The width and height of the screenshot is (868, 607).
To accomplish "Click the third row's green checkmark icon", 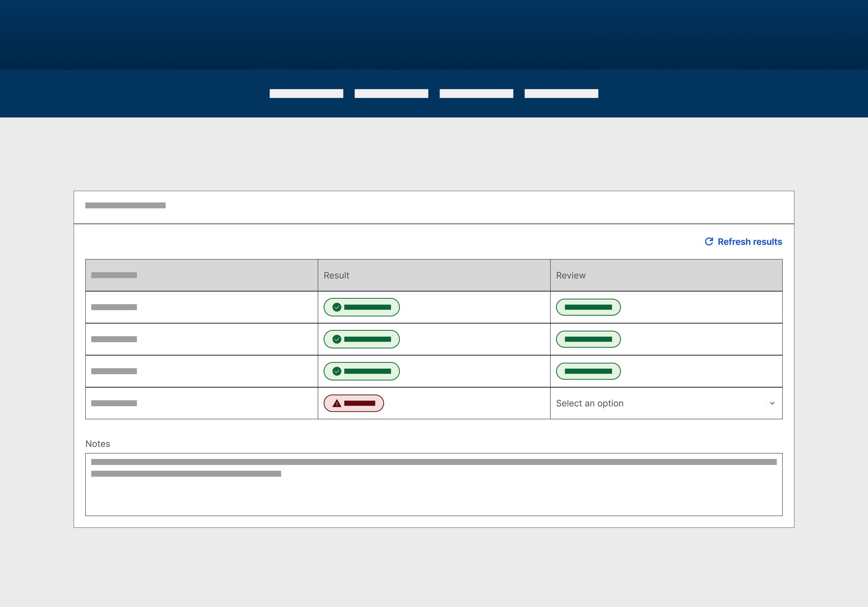I will (337, 371).
